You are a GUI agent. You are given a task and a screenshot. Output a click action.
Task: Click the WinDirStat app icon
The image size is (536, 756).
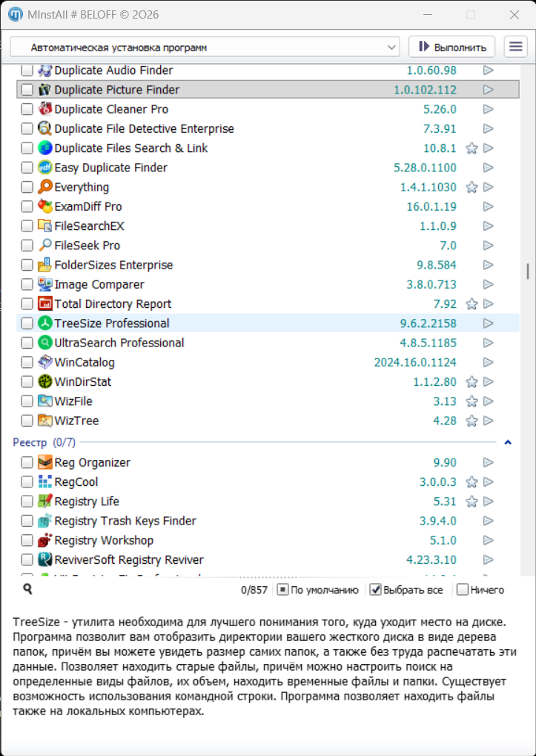(x=45, y=382)
